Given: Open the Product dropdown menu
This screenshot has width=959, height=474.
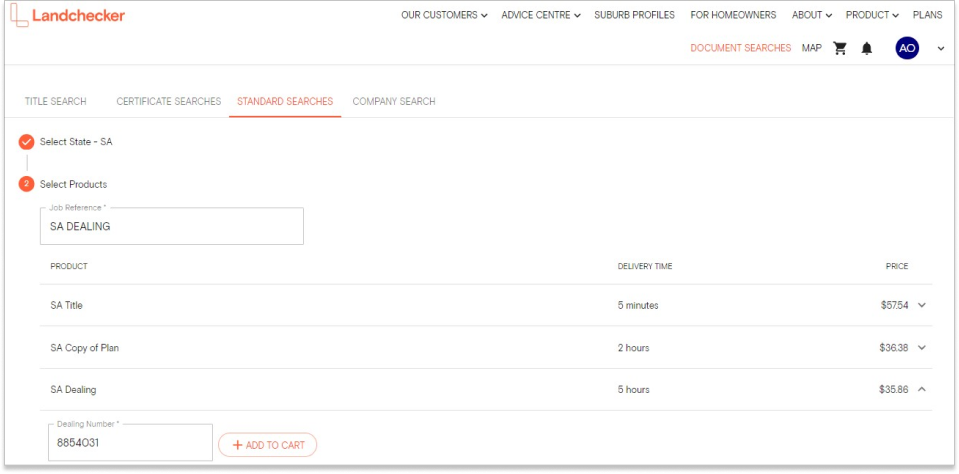Looking at the screenshot, I should click(872, 15).
